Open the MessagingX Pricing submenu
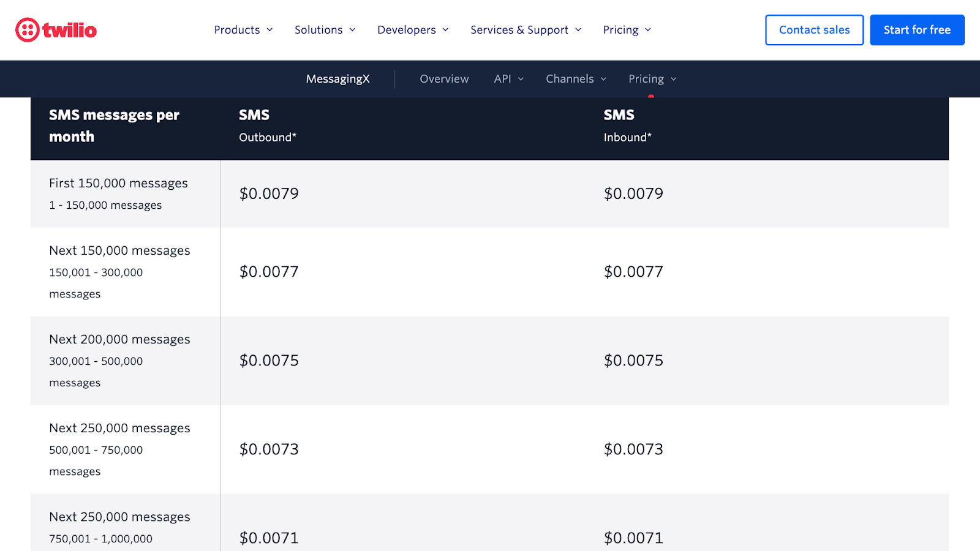Image resolution: width=980 pixels, height=551 pixels. tap(646, 79)
